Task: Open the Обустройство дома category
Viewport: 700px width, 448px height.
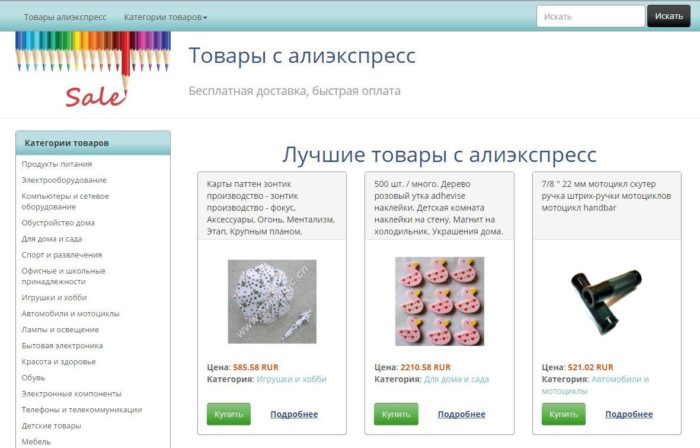Action: pos(58,223)
